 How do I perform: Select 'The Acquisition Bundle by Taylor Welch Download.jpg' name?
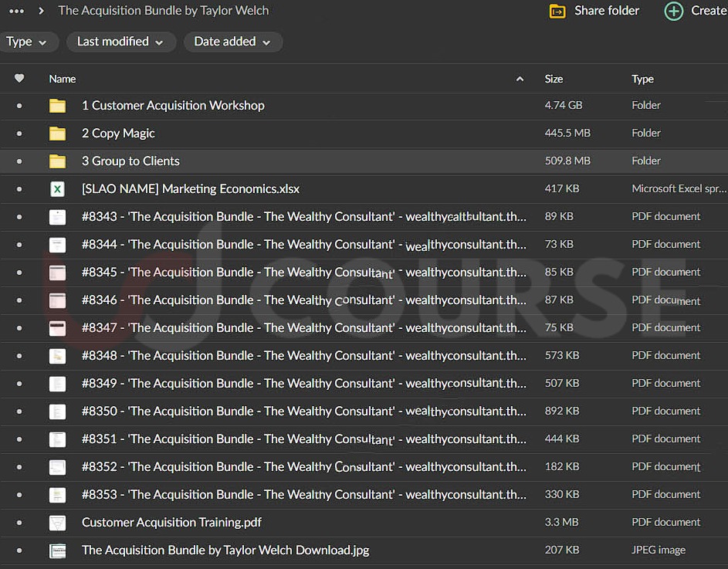[225, 550]
